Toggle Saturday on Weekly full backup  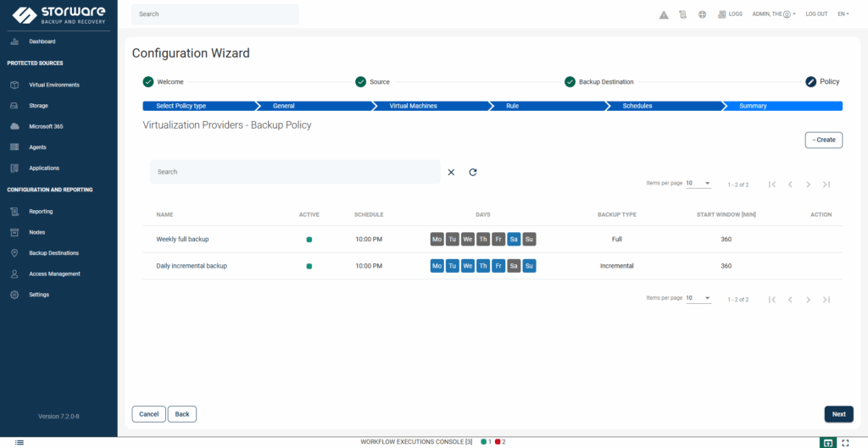[514, 240]
